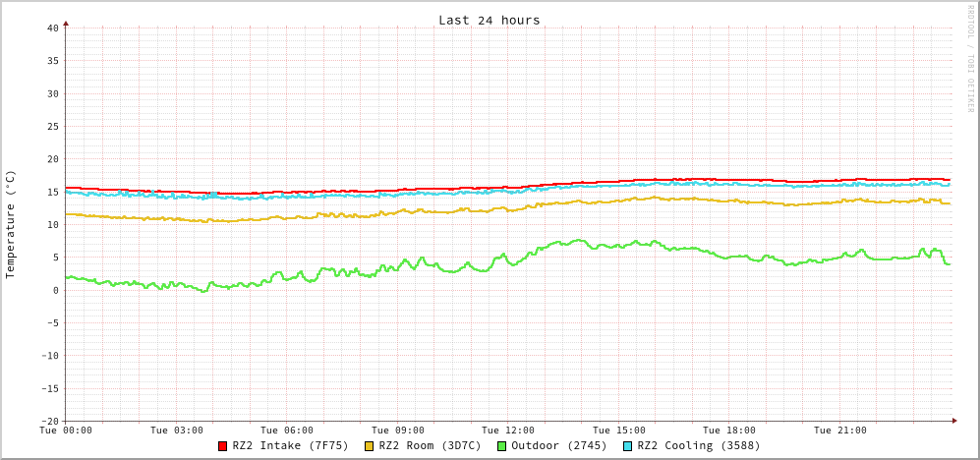
Task: Click the -20 value on the temperature axis
Action: point(49,421)
